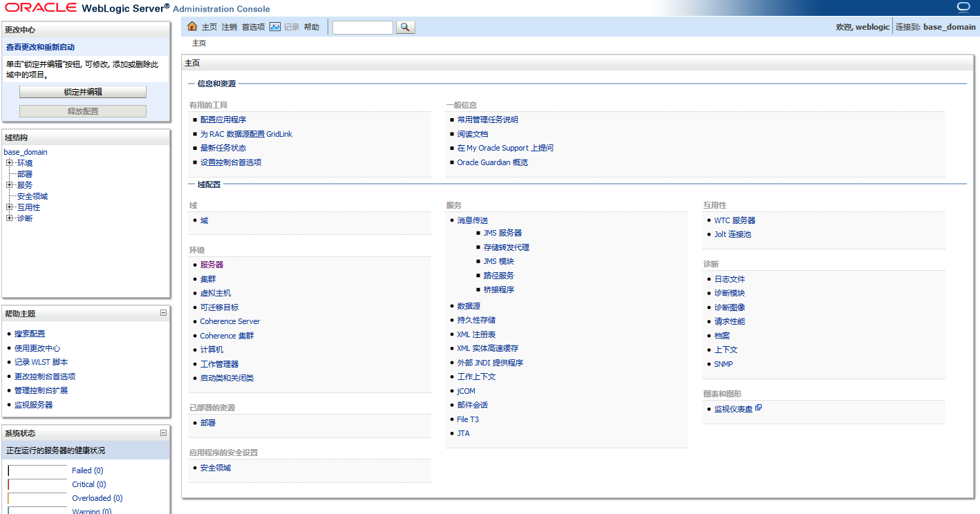Open the 桥接程序 link
This screenshot has height=514, width=980.
coord(499,289)
